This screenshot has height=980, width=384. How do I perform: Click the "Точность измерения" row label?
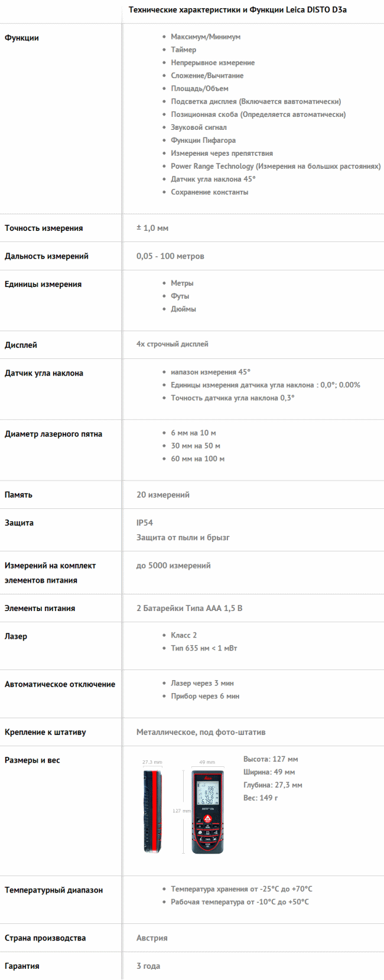click(44, 228)
